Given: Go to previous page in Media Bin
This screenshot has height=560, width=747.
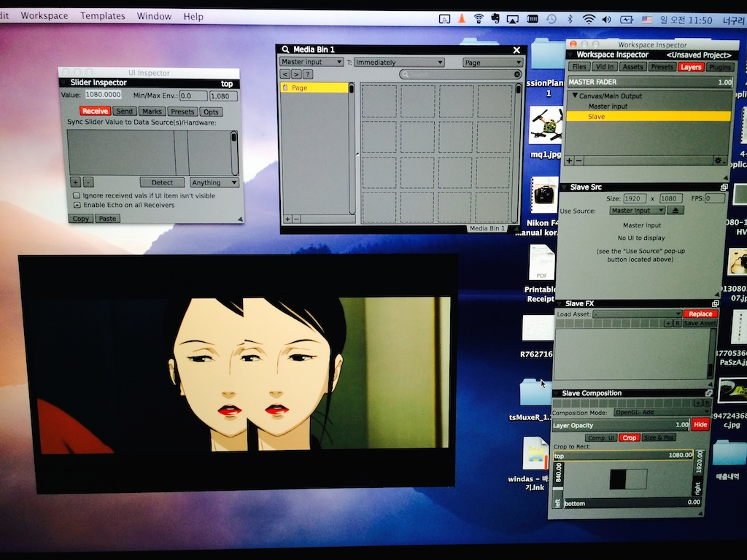Looking at the screenshot, I should (285, 74).
